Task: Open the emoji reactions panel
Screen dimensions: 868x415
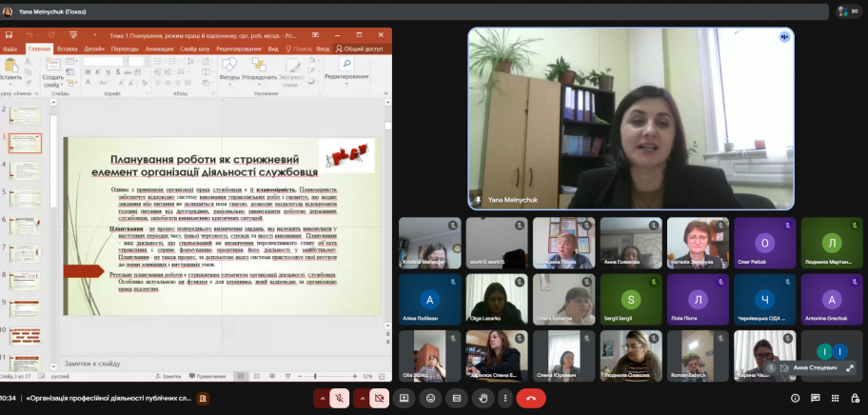Action: coord(431,398)
